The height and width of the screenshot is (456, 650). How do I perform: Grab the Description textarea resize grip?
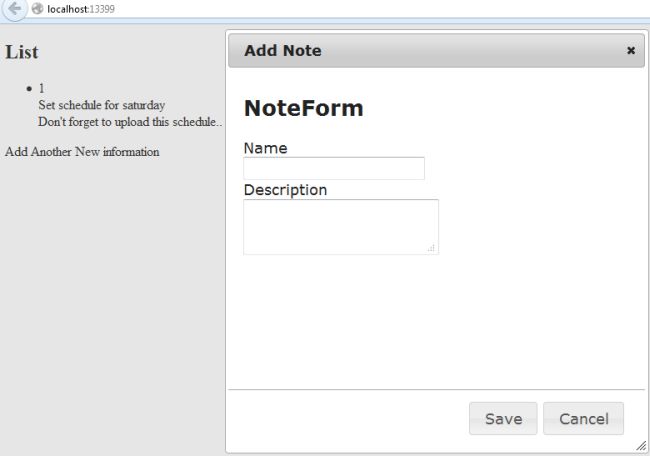pos(432,248)
